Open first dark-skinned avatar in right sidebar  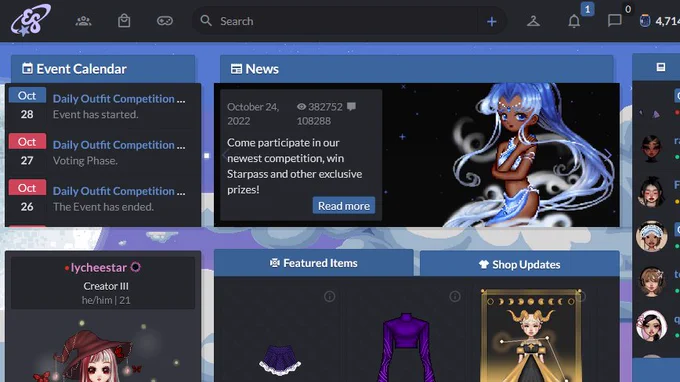(651, 148)
